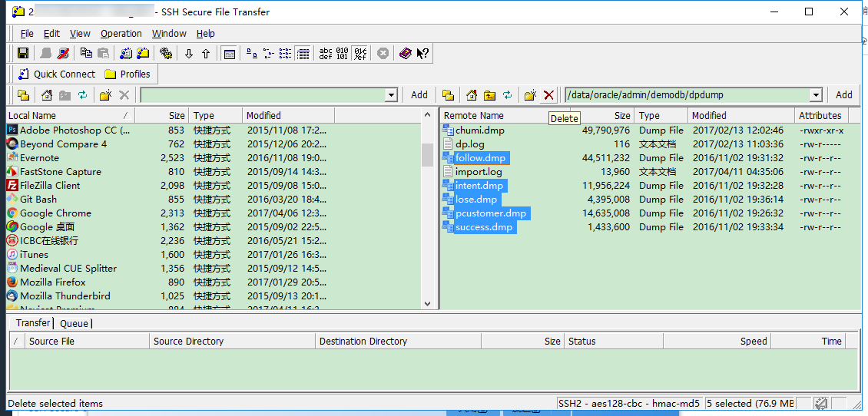Open the Window menu
Image resolution: width=868 pixels, height=416 pixels.
[x=169, y=34]
